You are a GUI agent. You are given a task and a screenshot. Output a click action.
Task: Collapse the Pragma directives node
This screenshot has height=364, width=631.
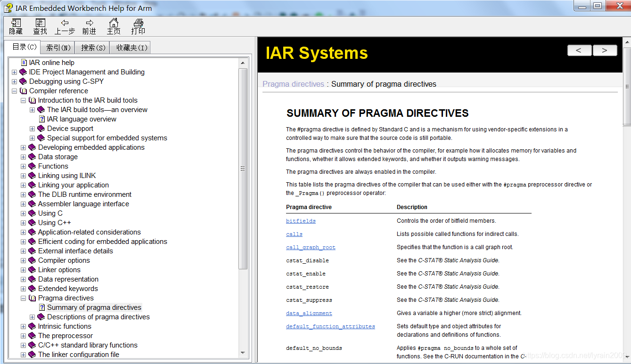click(23, 298)
